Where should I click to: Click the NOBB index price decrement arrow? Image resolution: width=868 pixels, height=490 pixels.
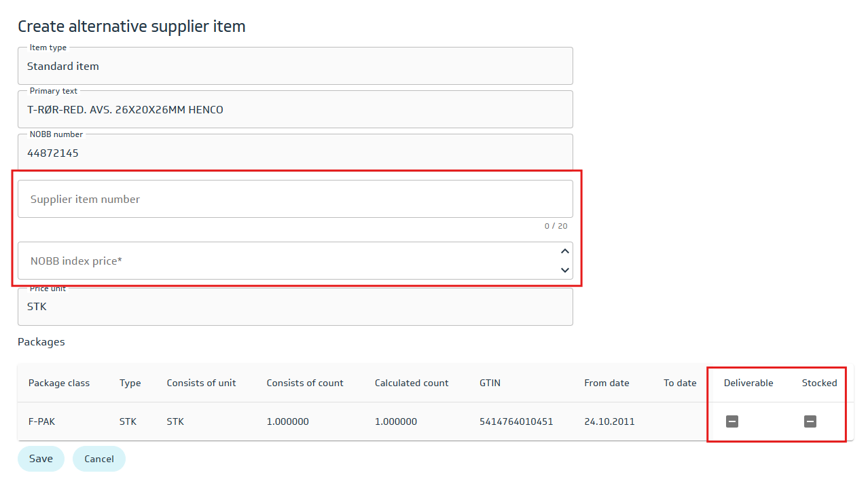(564, 270)
